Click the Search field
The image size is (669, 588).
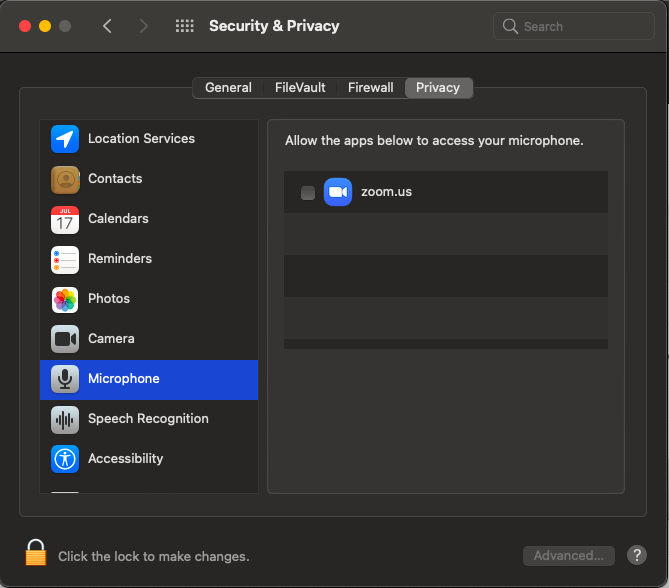tap(573, 26)
